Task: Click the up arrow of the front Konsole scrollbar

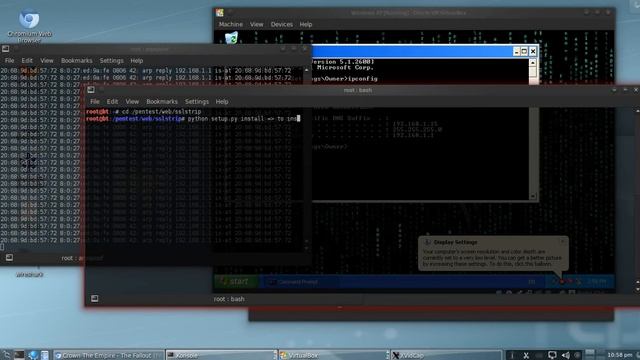Action: click(638, 111)
